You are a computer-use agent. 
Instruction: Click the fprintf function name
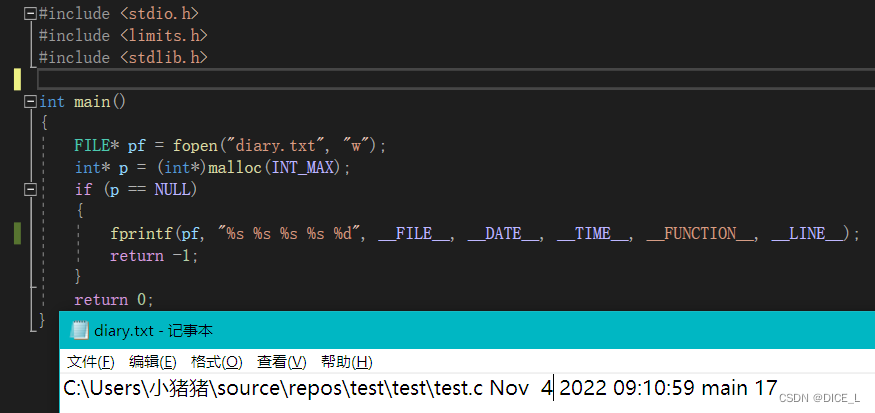(141, 234)
